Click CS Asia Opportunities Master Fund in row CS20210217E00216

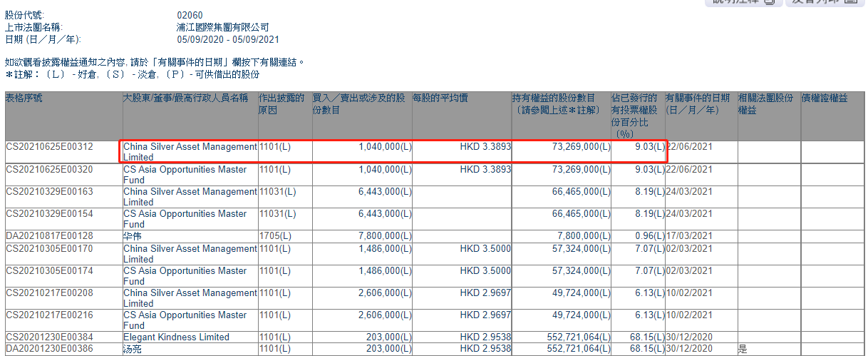pos(185,320)
